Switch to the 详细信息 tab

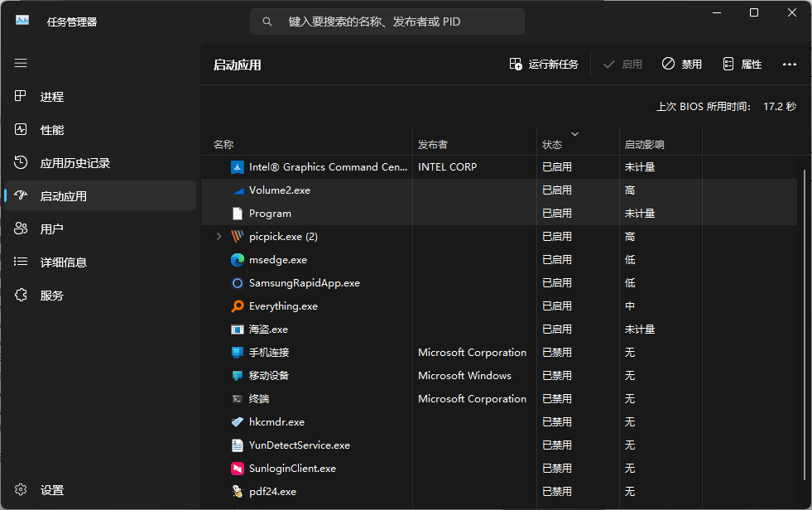[x=100, y=262]
